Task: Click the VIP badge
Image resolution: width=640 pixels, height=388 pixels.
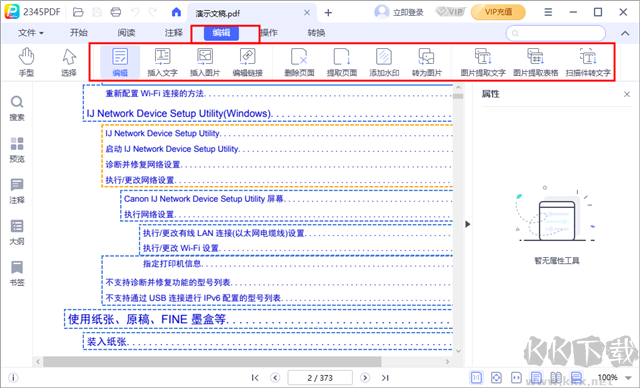Action: point(450,12)
